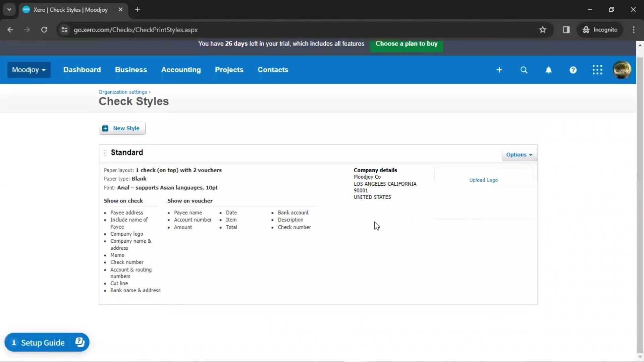Click the 'Date' voucher item
The image size is (644, 362).
(231, 213)
